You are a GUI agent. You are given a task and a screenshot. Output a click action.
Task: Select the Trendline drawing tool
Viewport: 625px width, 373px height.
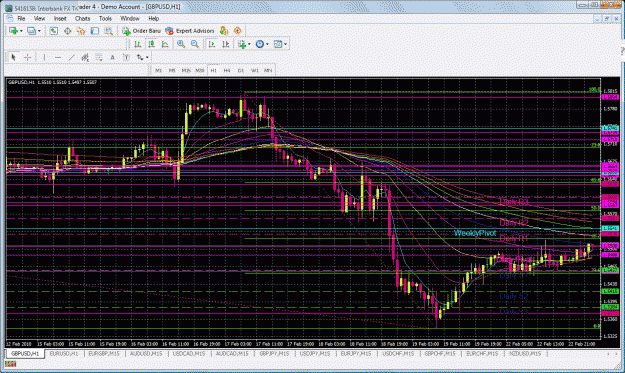(x=71, y=57)
